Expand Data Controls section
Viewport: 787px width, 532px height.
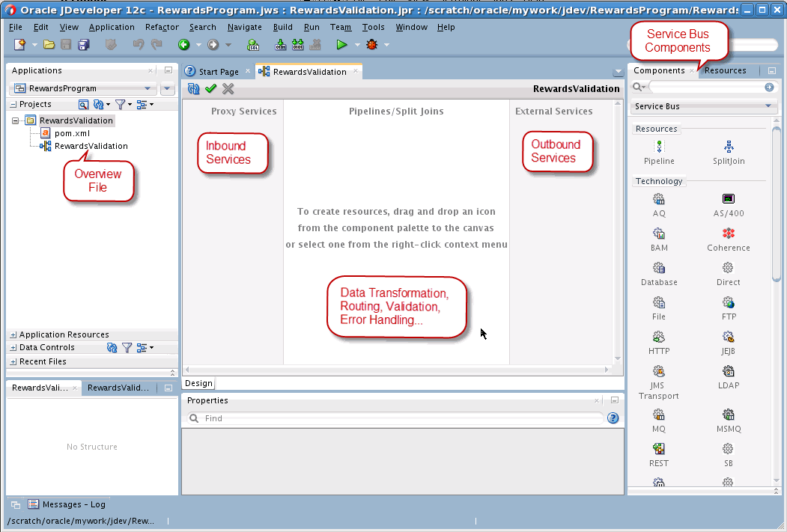pos(13,347)
